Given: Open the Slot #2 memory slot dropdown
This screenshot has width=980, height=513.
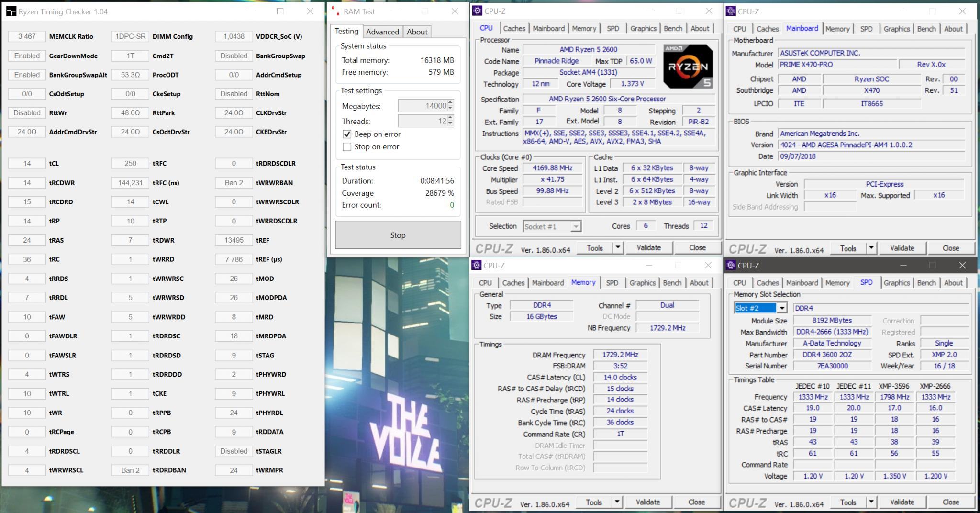Looking at the screenshot, I should pyautogui.click(x=781, y=308).
